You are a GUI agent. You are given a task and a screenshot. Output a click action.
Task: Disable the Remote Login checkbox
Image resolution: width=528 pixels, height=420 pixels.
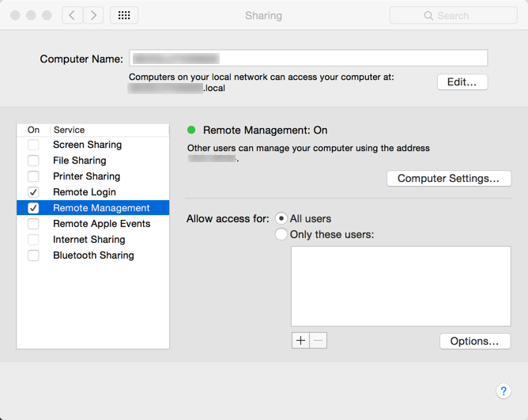tap(33, 192)
